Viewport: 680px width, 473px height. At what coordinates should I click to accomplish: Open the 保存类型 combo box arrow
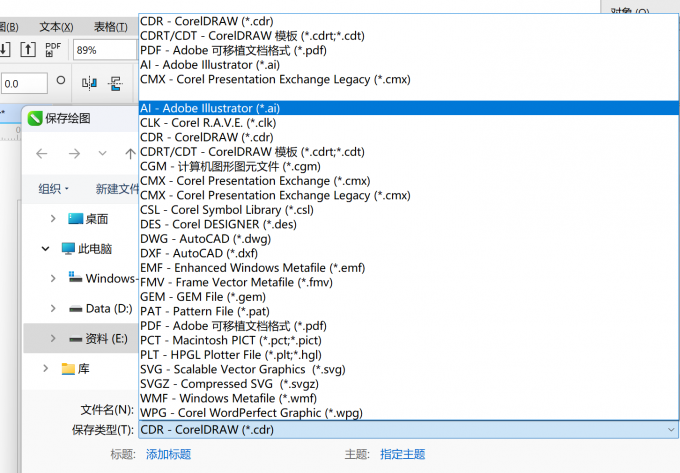tap(671, 430)
